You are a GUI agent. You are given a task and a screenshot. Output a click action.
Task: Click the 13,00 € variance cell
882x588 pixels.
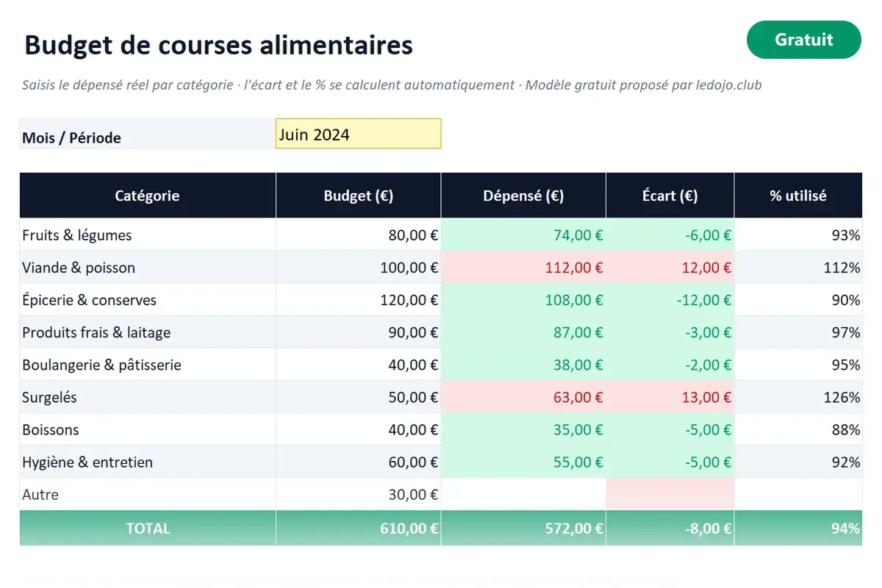tap(670, 397)
